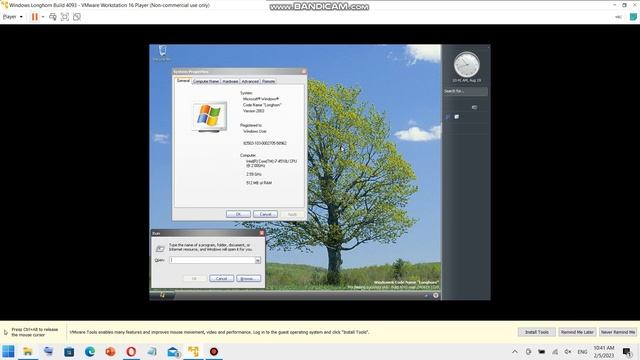
Task: Click OK in System Properties
Action: pyautogui.click(x=238, y=214)
